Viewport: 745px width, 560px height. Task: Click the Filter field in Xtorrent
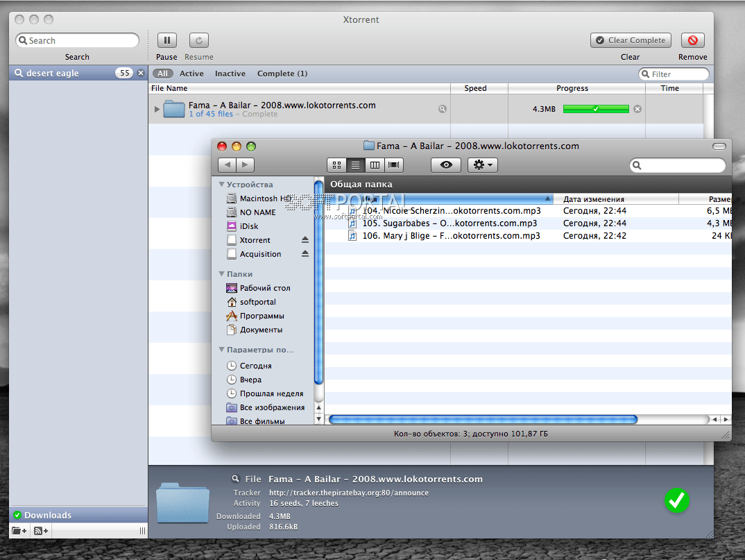(x=674, y=74)
